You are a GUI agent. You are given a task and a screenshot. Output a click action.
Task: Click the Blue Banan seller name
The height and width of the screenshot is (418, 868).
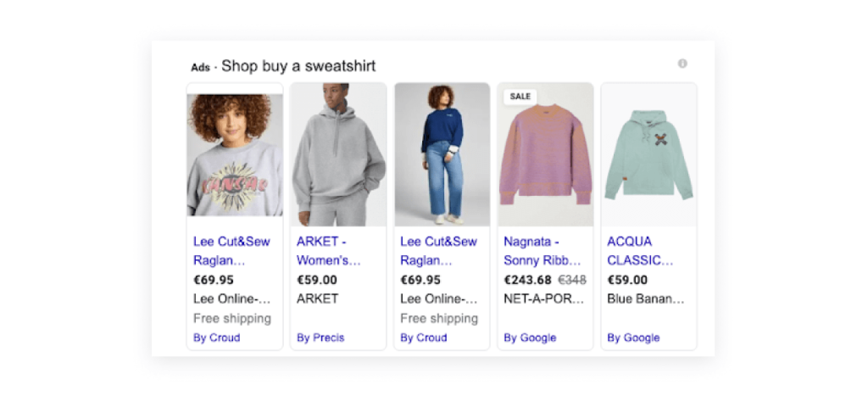(x=646, y=298)
